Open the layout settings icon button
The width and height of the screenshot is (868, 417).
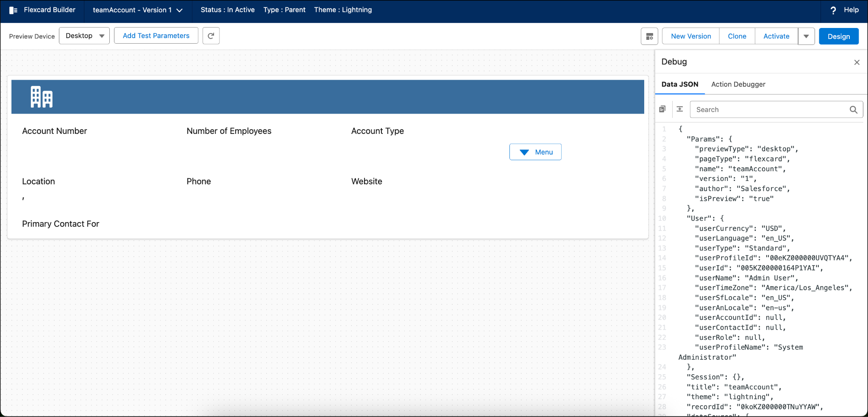(649, 36)
